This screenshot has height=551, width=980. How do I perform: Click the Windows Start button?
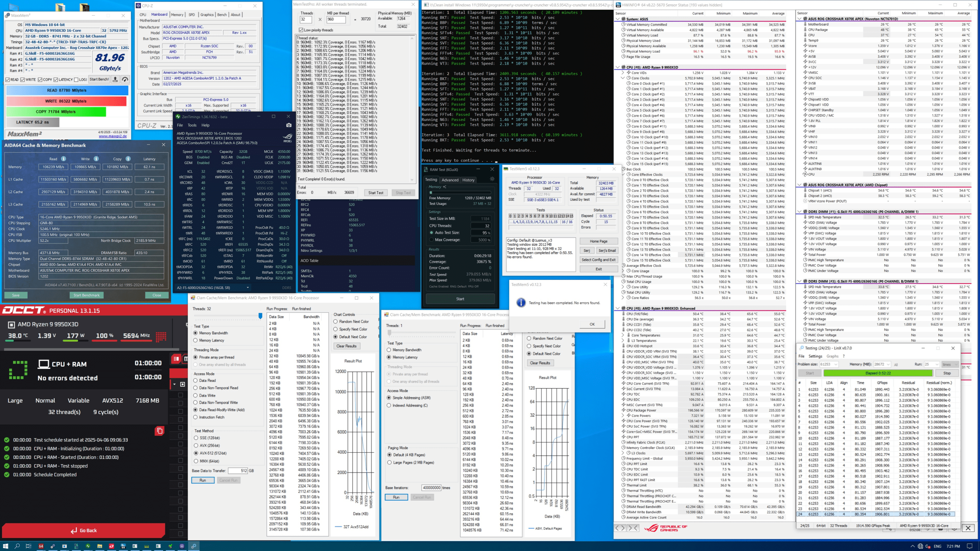(x=5, y=546)
